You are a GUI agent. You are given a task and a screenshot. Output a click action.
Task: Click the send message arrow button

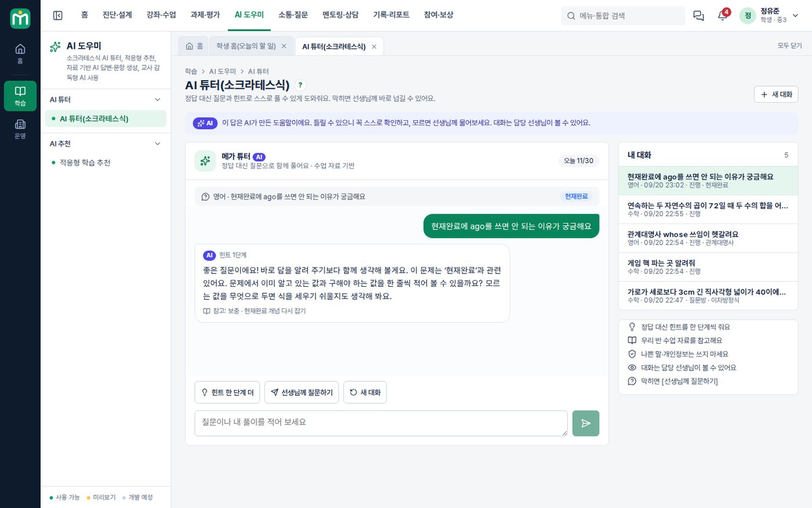click(586, 423)
